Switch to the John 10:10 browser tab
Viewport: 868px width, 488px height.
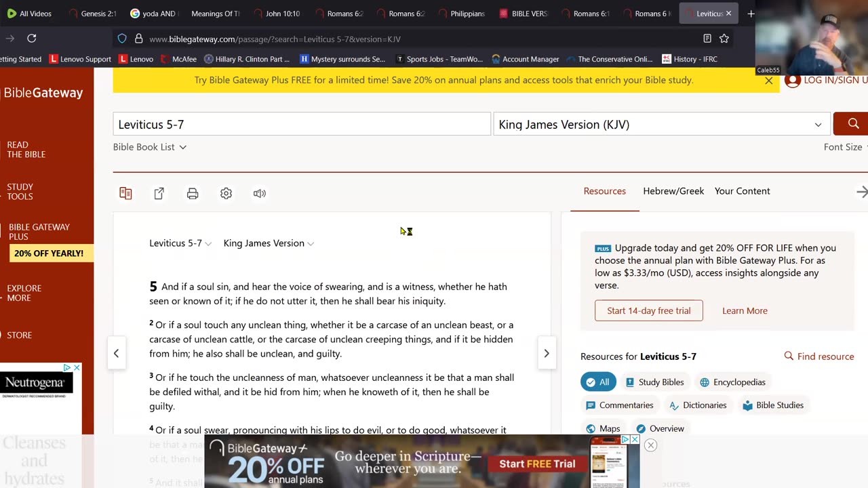point(277,14)
